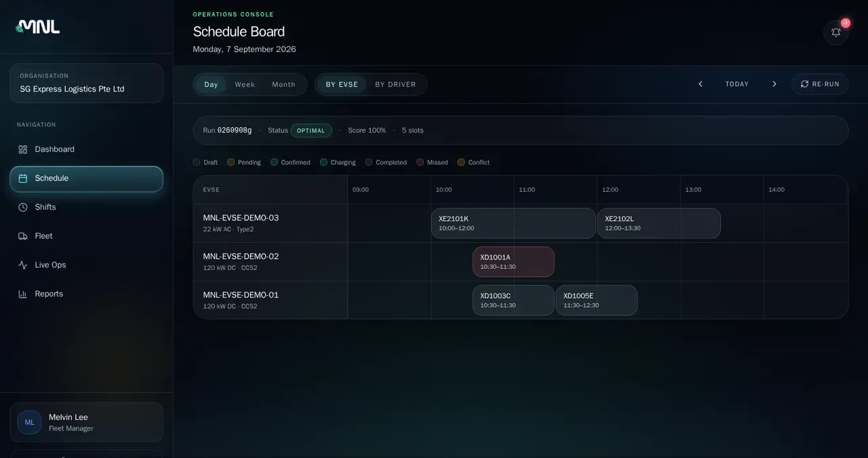Image resolution: width=868 pixels, height=458 pixels.
Task: Click the Dashboard grid icon
Action: pos(23,149)
